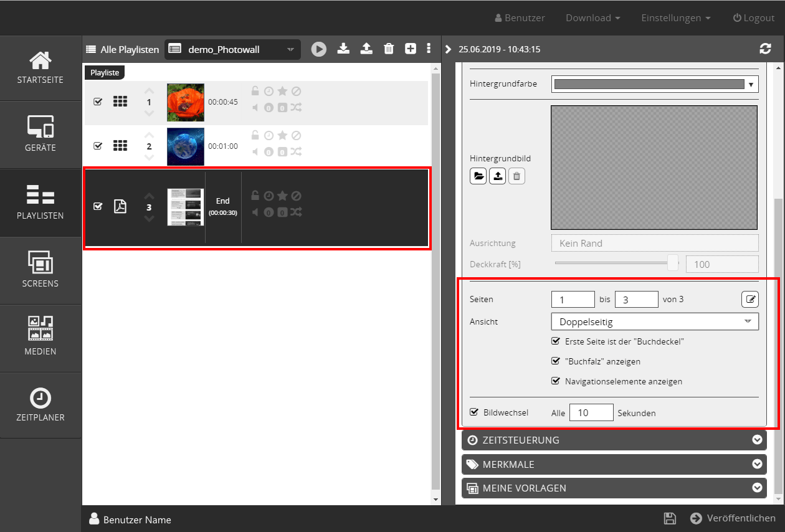The image size is (785, 532).
Task: Add a new item with plus icon
Action: tap(410, 49)
